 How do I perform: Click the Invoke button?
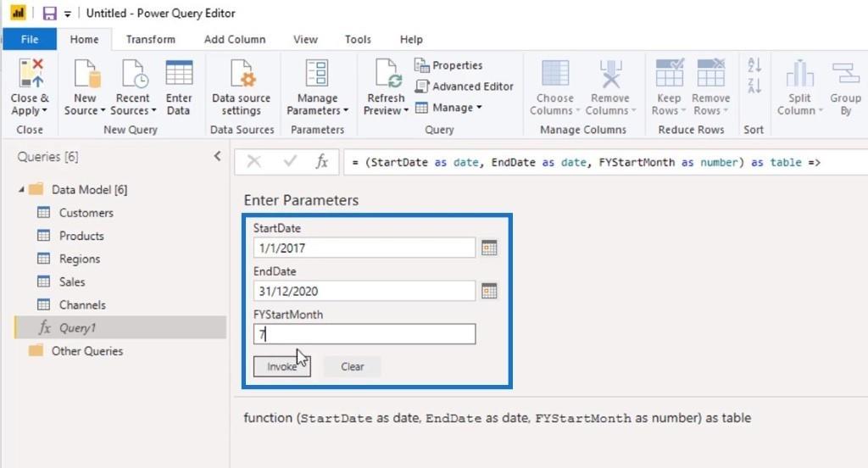pyautogui.click(x=281, y=366)
